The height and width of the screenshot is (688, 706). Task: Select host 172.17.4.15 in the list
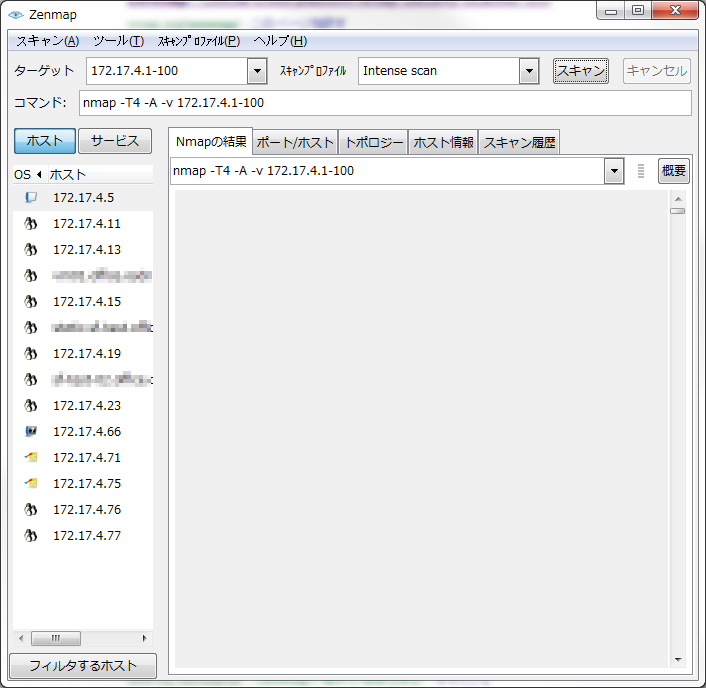click(83, 302)
